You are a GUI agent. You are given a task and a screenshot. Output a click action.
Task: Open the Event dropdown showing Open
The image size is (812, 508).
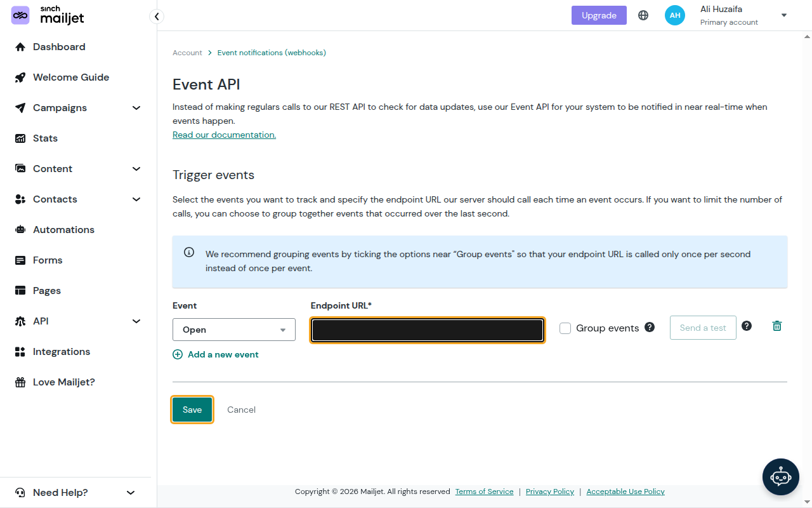[x=234, y=330]
